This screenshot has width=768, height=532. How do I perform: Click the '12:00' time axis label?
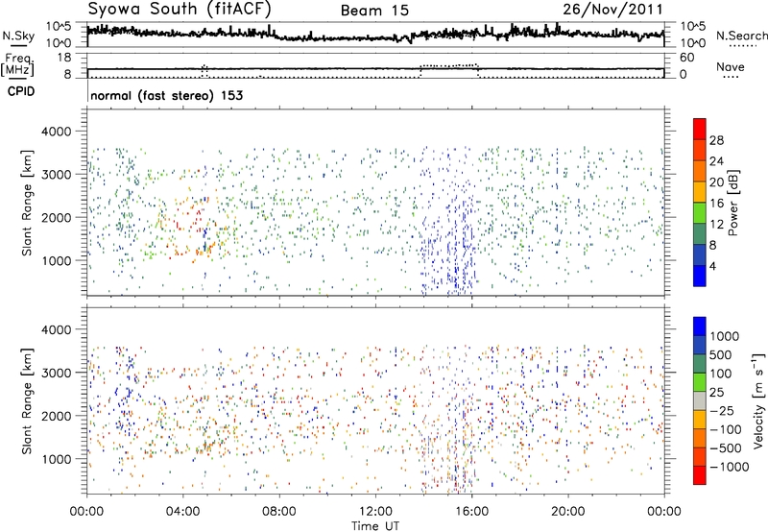(x=375, y=512)
